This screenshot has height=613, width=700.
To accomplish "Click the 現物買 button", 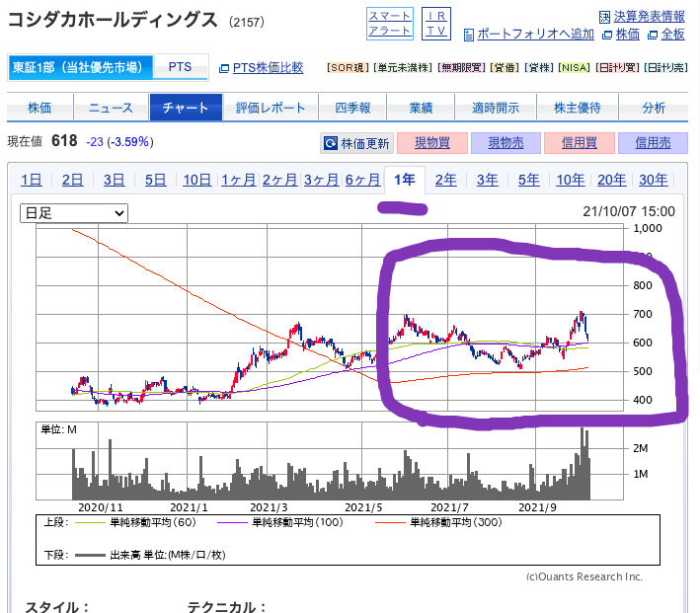I will tap(432, 143).
